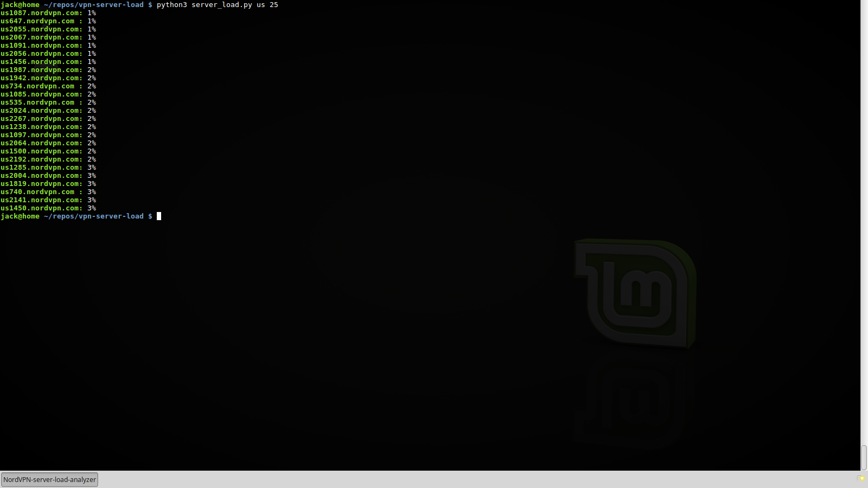
Task: Select the line 'us2267.nordvpn.com: 2%'
Action: coord(48,119)
